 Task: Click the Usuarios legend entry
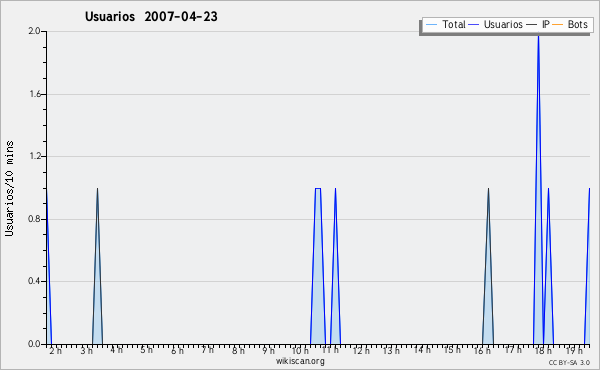click(496, 24)
